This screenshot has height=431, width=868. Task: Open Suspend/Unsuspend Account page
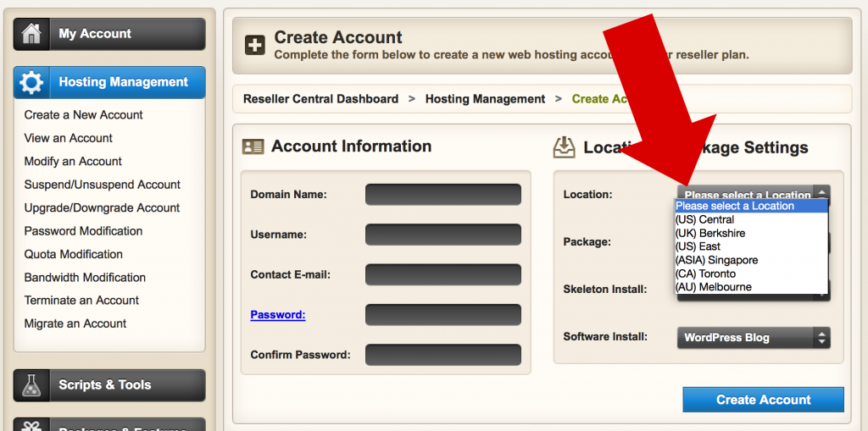pyautogui.click(x=103, y=185)
